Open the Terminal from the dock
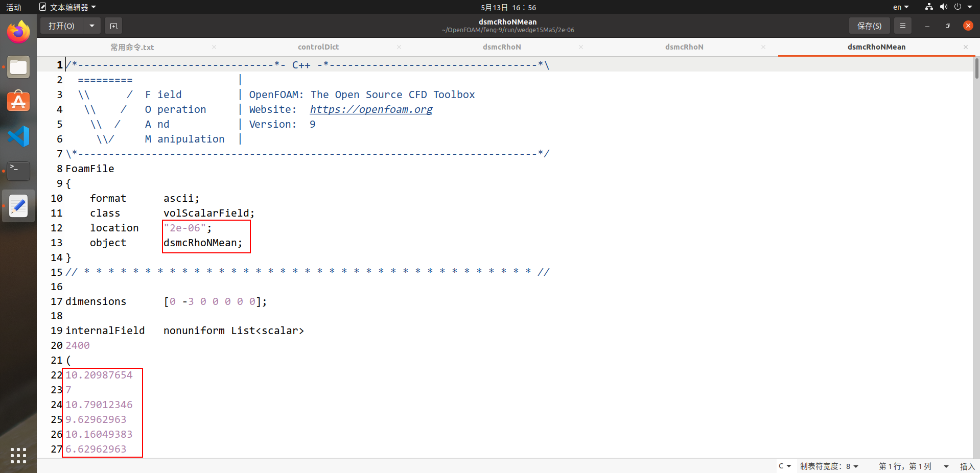Screen dimensions: 980x473 point(18,171)
